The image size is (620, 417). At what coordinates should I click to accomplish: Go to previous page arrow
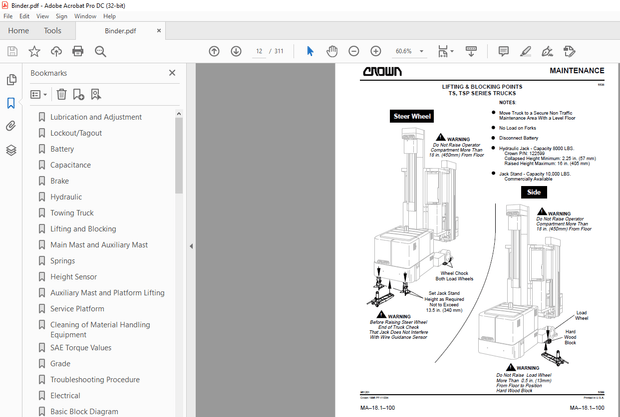pyautogui.click(x=214, y=51)
